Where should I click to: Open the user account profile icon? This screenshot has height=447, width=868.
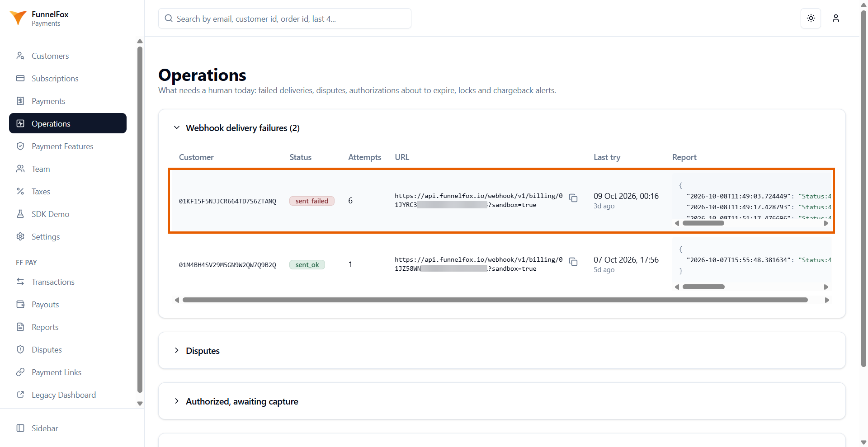coord(836,18)
